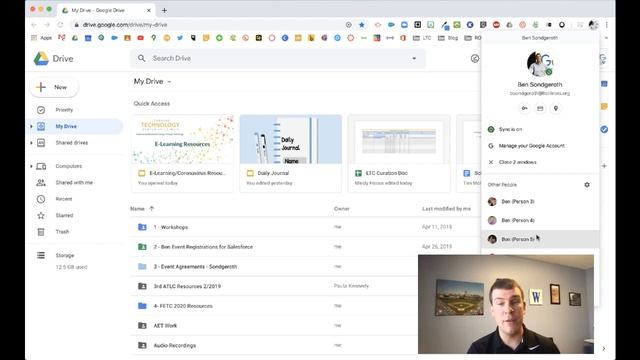Open Chrome three-dot menu
This screenshot has width=640, height=360.
tap(607, 25)
